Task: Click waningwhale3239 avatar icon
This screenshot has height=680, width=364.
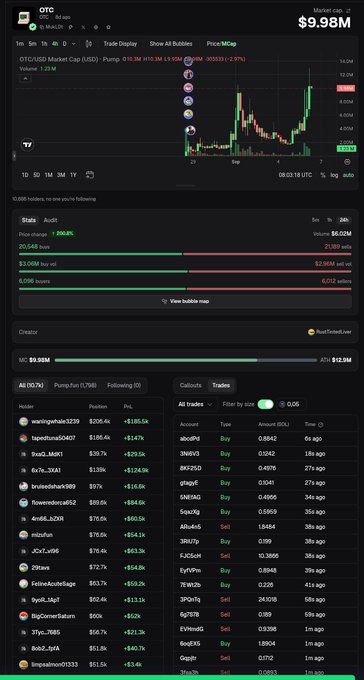Action: [23, 422]
